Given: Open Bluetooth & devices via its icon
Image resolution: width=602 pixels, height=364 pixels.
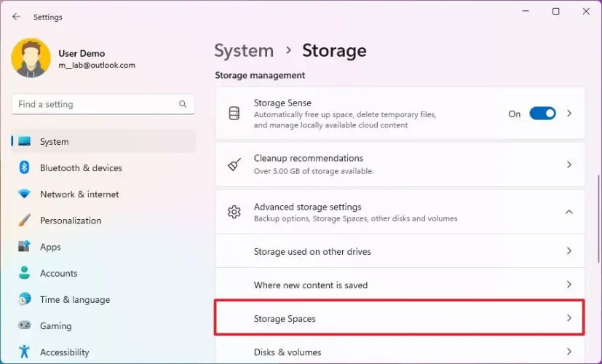Looking at the screenshot, I should tap(25, 168).
